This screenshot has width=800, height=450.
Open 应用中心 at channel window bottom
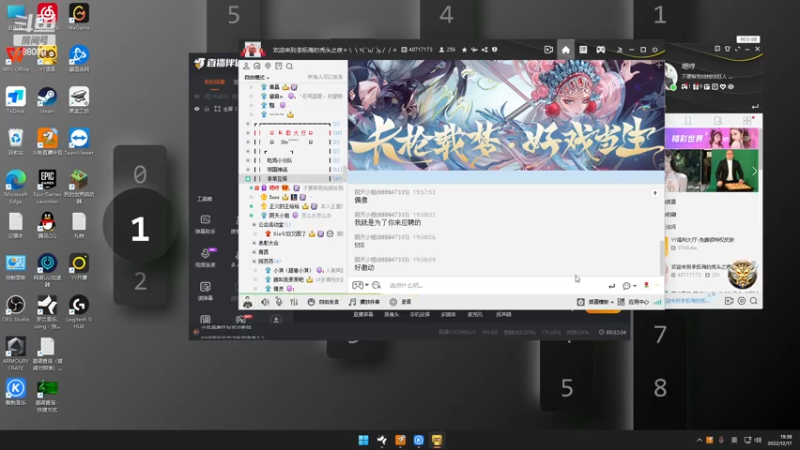pos(633,302)
